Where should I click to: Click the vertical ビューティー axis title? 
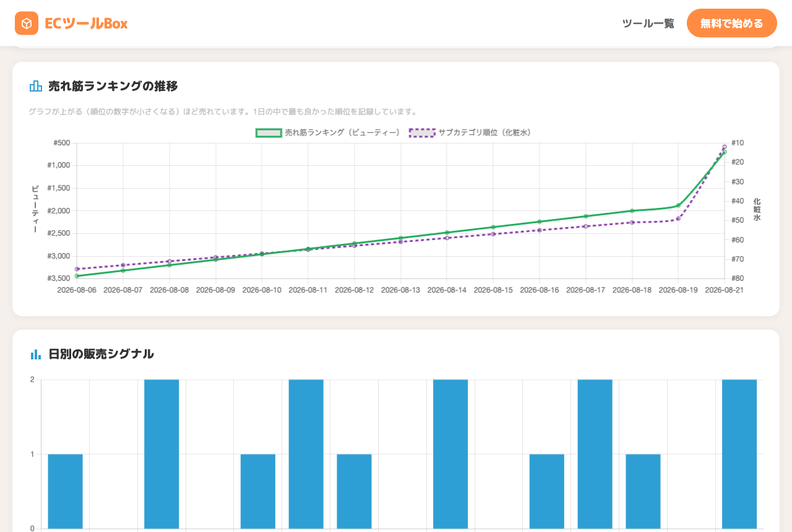pyautogui.click(x=35, y=209)
